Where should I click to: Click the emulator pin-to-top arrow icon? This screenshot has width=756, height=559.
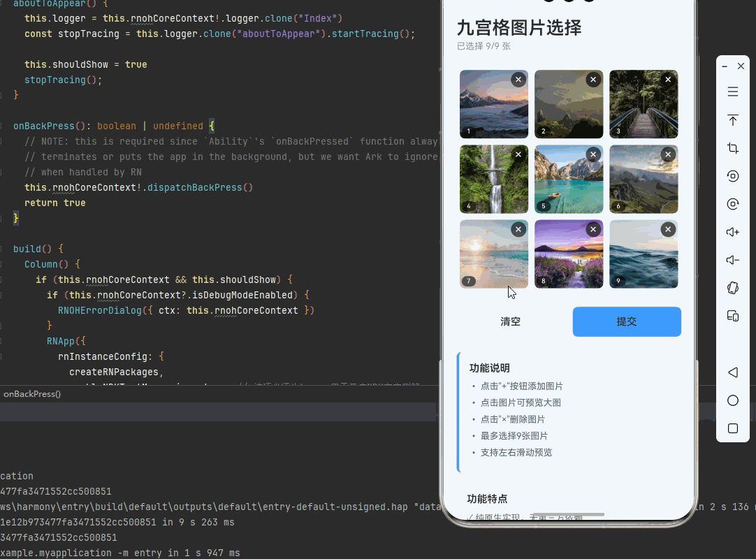[733, 119]
